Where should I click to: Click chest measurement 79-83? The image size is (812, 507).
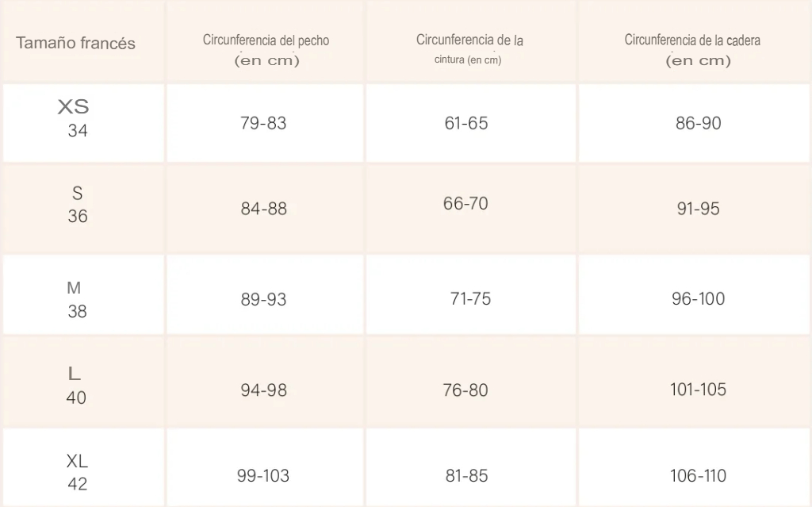(x=263, y=123)
